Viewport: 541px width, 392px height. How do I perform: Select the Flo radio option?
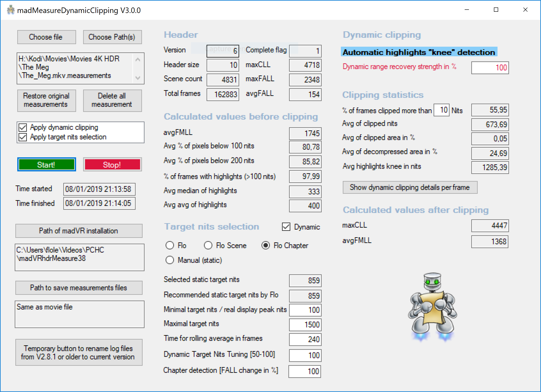[x=170, y=245]
